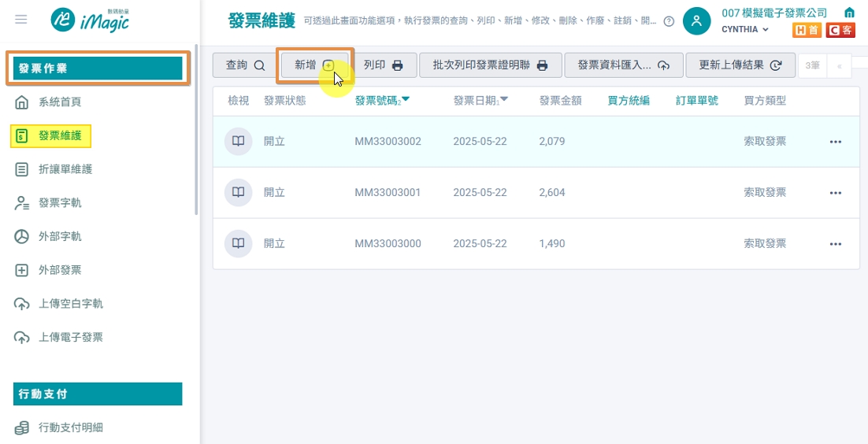This screenshot has width=868, height=444.
Task: Sort by 發票號碼 column arrow
Action: click(x=406, y=100)
